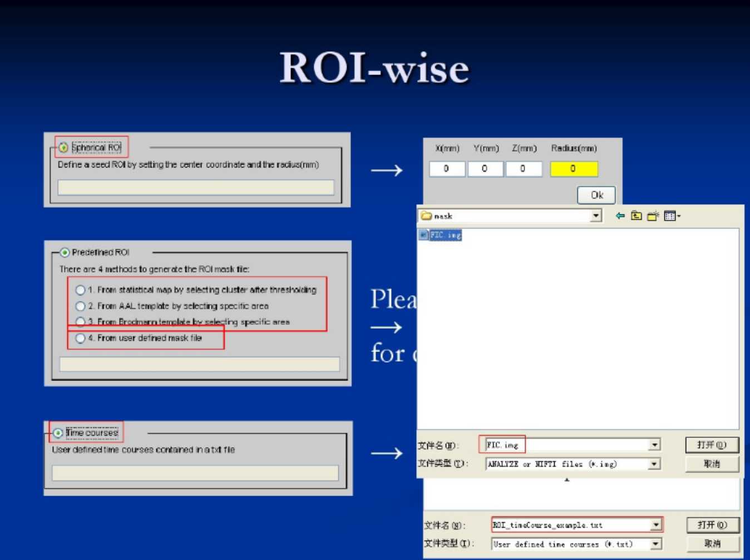The height and width of the screenshot is (560, 750).
Task: Click the up one level folder icon
Action: (636, 216)
